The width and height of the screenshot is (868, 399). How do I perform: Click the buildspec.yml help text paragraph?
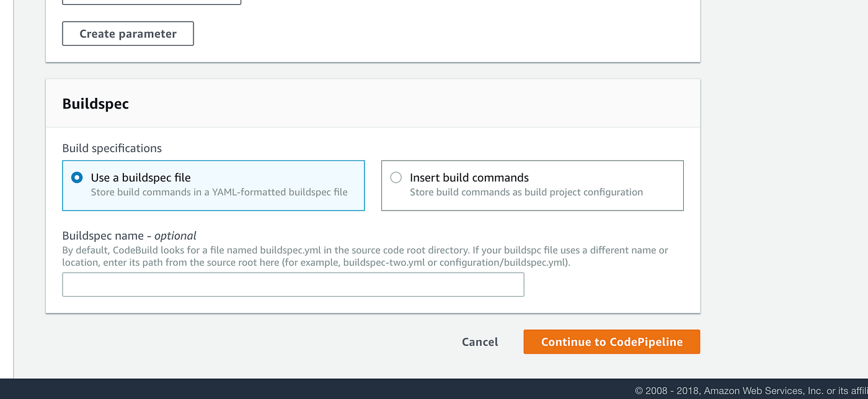tap(365, 256)
